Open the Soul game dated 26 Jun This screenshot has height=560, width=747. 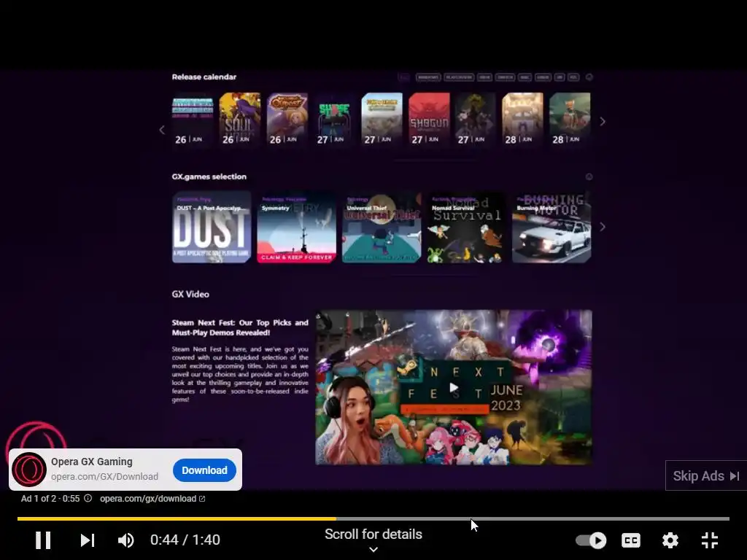(239, 120)
